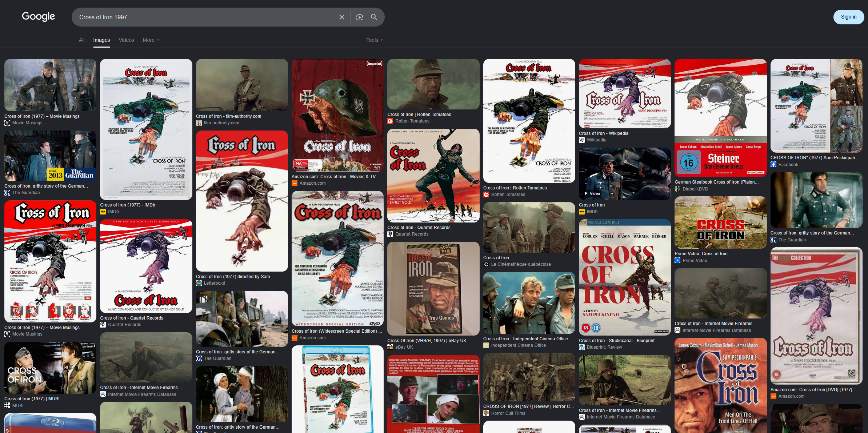
Task: Open 'Cross of Iron - Independent Cinema Office' link
Action: (x=525, y=339)
